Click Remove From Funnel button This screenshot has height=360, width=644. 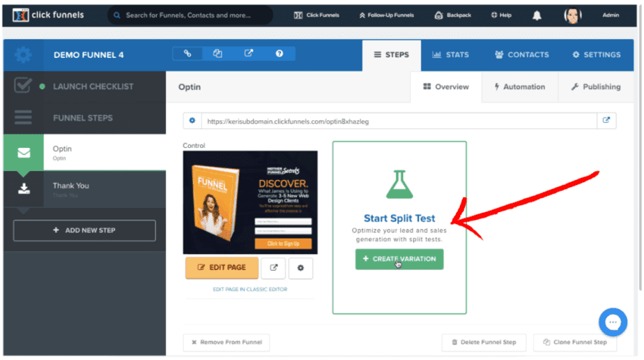click(227, 342)
